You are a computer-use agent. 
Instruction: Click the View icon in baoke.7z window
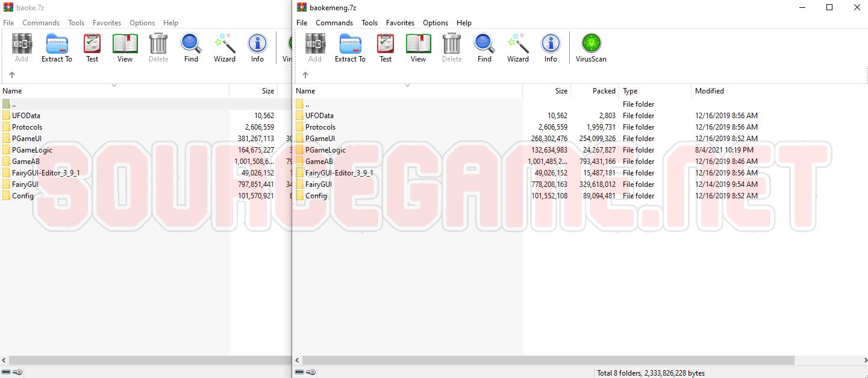pos(125,48)
